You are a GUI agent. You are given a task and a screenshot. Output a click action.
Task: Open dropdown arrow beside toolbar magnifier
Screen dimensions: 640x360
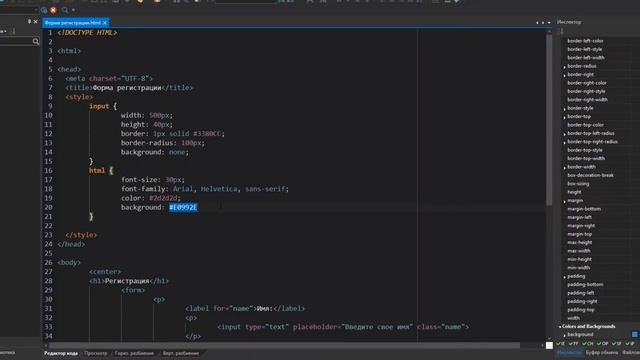pyautogui.click(x=73, y=10)
